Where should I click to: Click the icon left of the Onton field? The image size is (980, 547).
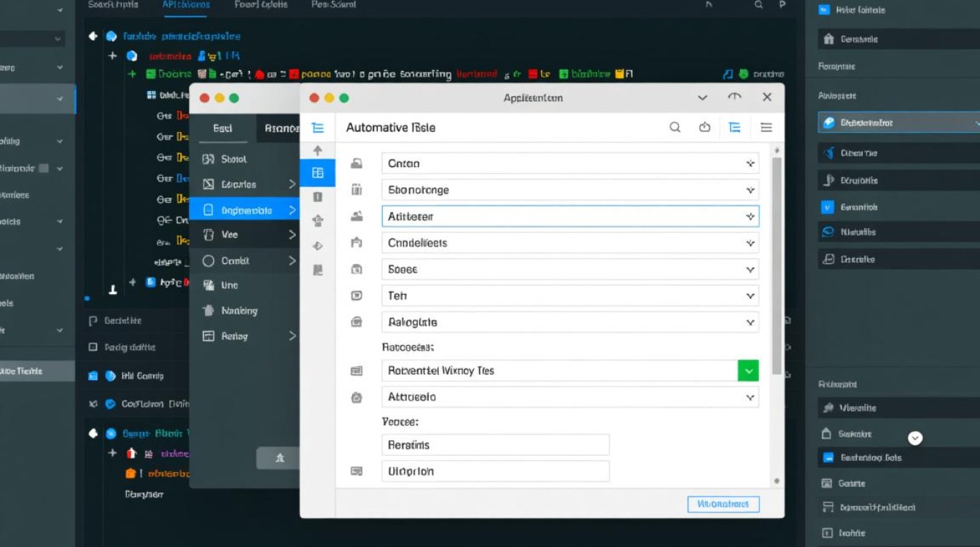click(357, 163)
